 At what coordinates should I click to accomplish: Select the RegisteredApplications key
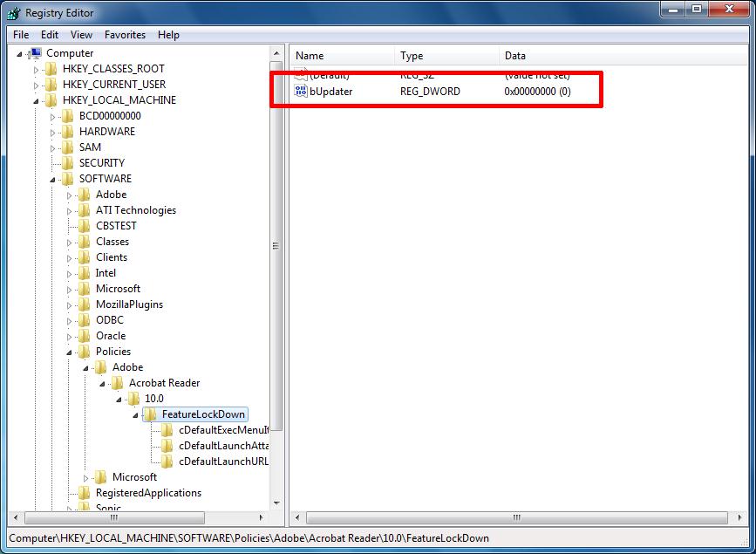(148, 493)
